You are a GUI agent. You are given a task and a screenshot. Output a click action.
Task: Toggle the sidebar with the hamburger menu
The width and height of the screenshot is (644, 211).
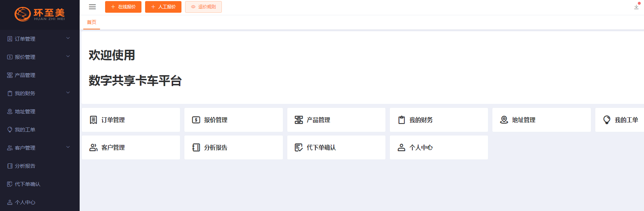(92, 7)
